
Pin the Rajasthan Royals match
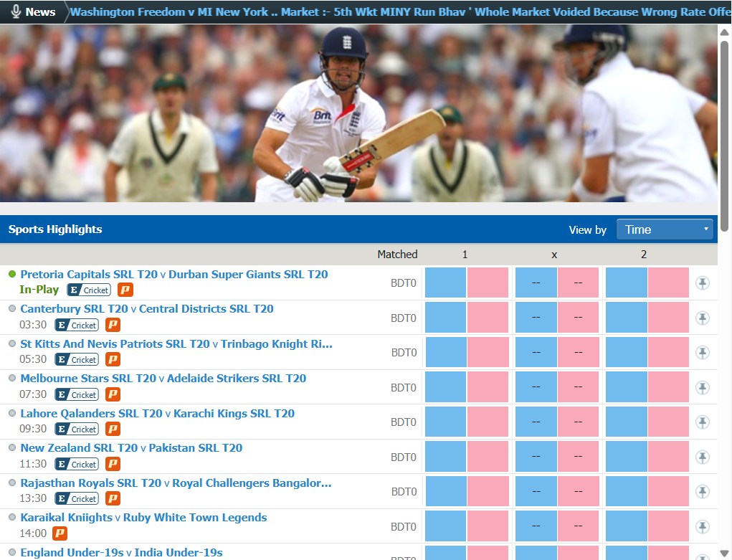click(703, 492)
